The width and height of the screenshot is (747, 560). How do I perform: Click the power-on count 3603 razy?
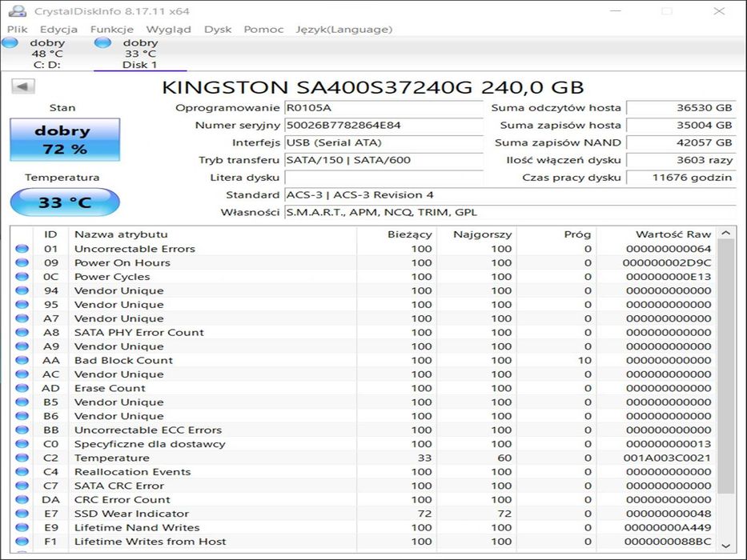tap(681, 160)
